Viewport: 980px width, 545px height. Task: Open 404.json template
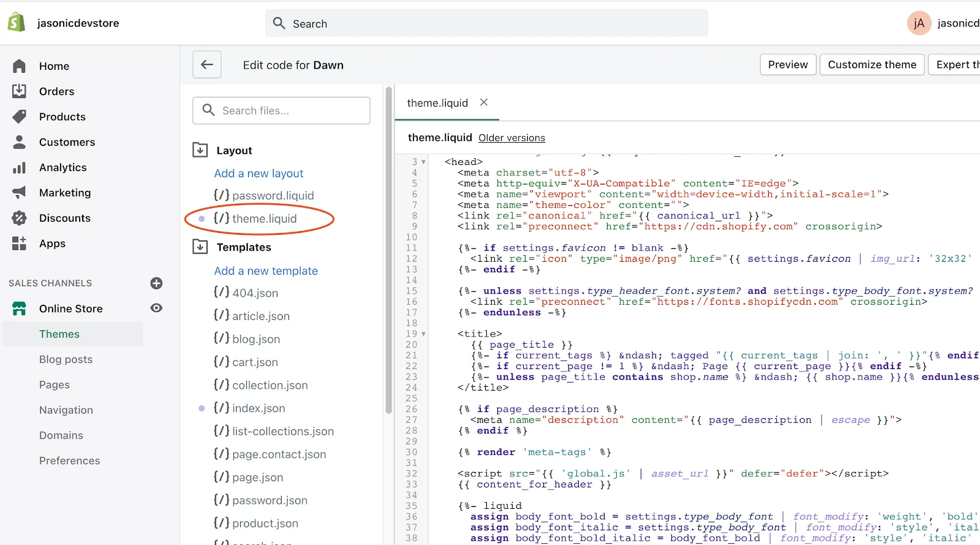pos(246,293)
